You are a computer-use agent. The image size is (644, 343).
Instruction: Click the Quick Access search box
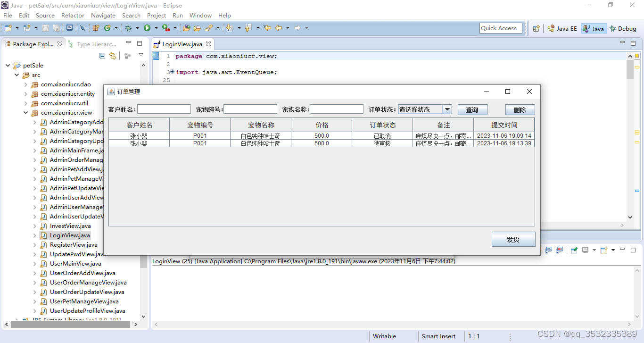tap(501, 28)
